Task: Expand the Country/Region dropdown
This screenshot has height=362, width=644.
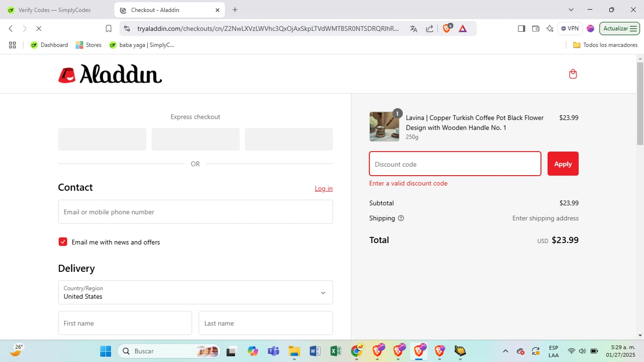Action: [195, 292]
